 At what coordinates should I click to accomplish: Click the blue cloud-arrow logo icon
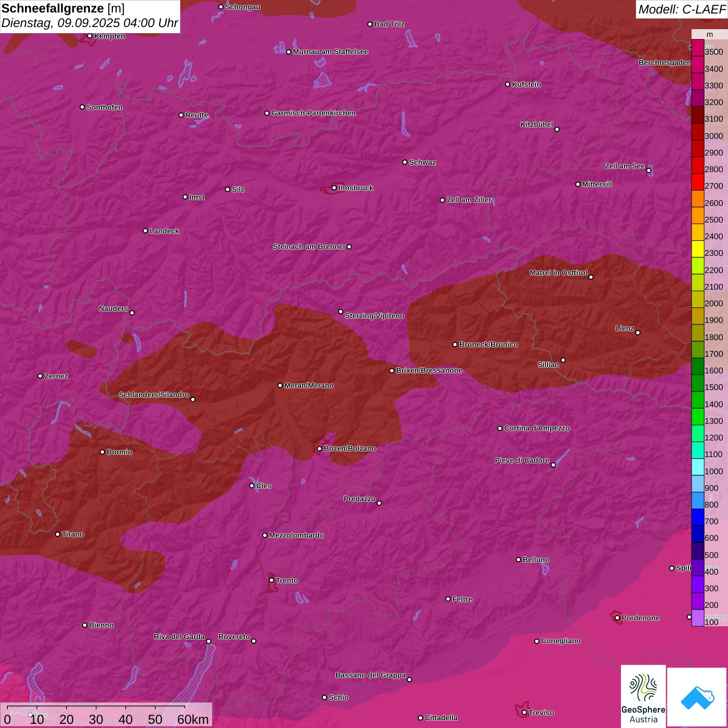coord(697,698)
